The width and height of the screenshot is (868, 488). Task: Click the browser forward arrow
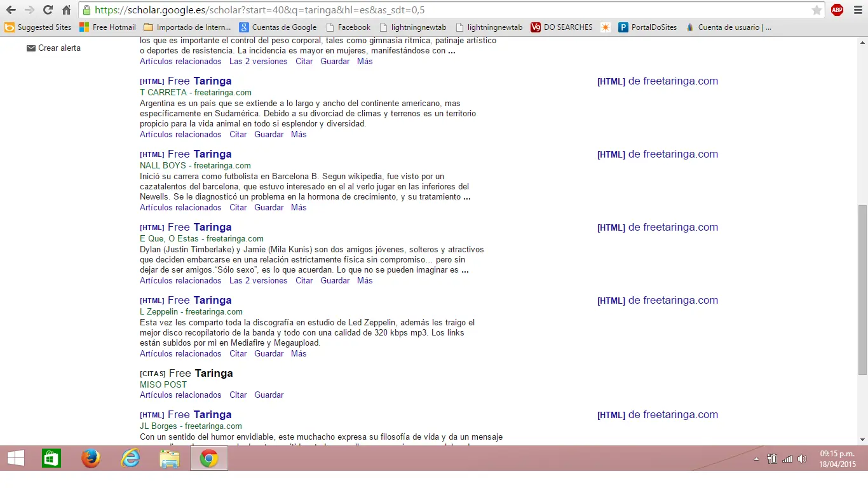point(29,10)
